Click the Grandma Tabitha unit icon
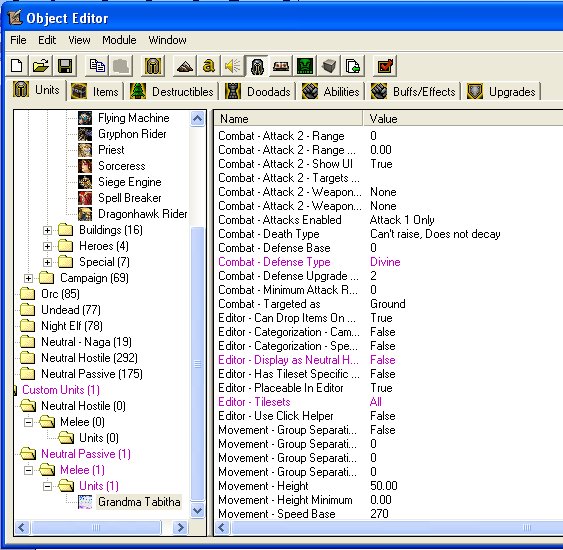The width and height of the screenshot is (563, 550). [85, 502]
